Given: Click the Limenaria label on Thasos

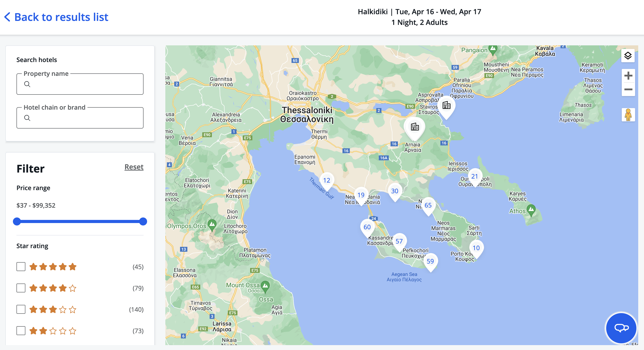Looking at the screenshot, I should (x=571, y=117).
